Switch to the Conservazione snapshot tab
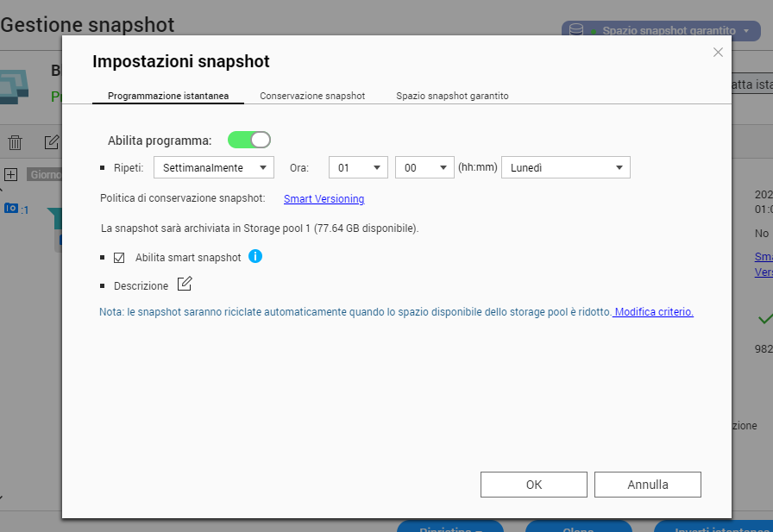Viewport: 773px width, 532px height. pos(312,96)
